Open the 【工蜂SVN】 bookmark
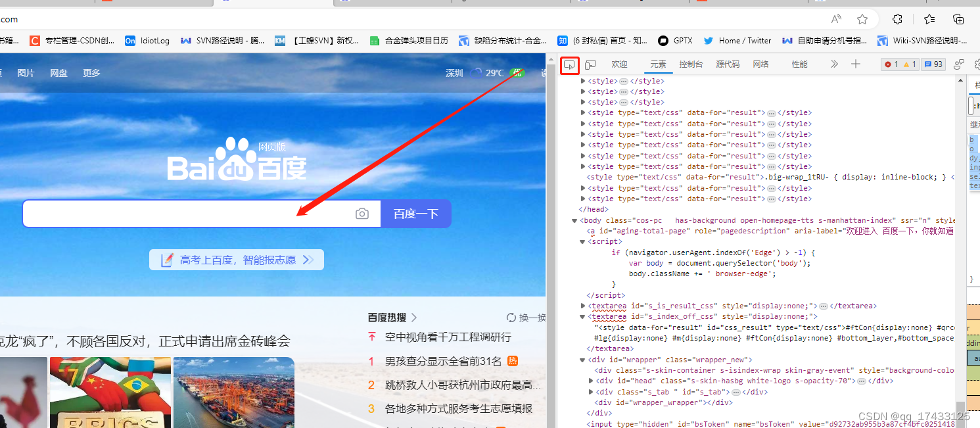Viewport: 980px width, 428px height. click(317, 41)
